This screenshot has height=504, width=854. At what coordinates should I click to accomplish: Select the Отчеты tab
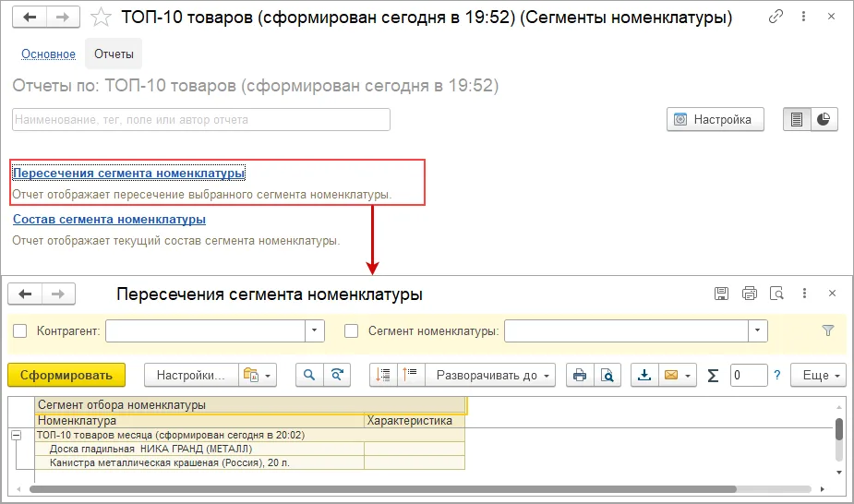[x=114, y=54]
